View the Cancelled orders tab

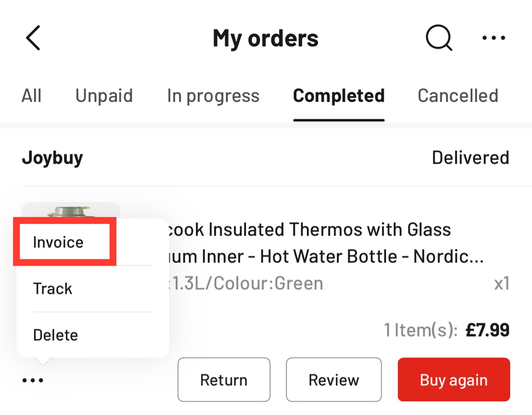coord(458,96)
